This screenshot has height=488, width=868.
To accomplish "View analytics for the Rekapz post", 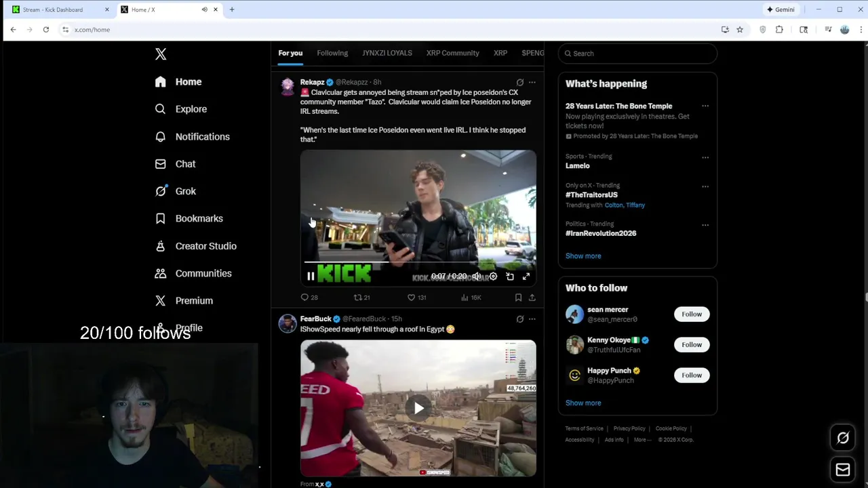I will [x=471, y=298].
